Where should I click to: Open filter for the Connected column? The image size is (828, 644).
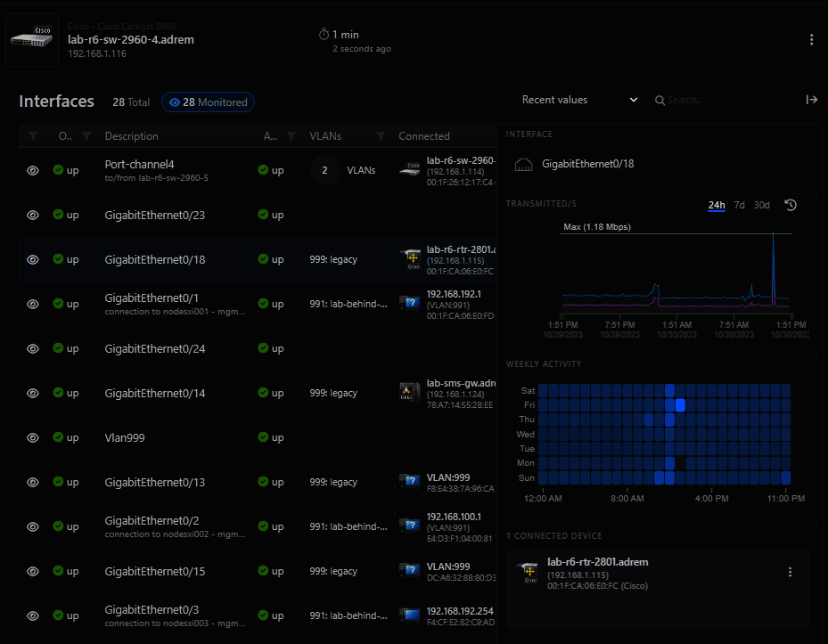pyautogui.click(x=381, y=136)
